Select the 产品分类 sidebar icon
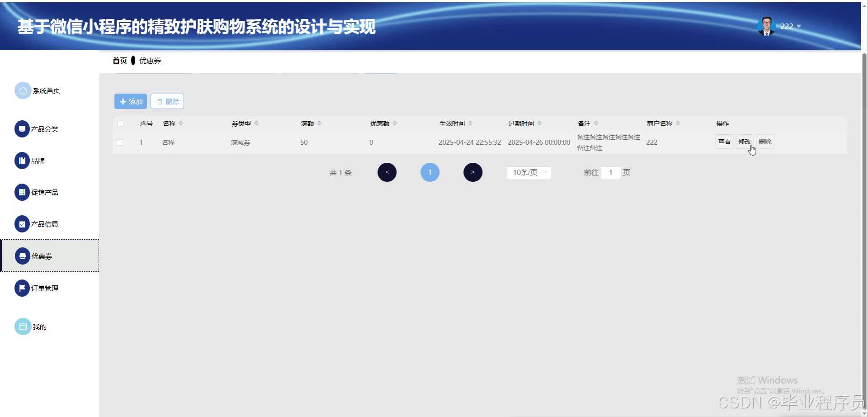Image resolution: width=868 pixels, height=417 pixels. (x=23, y=128)
